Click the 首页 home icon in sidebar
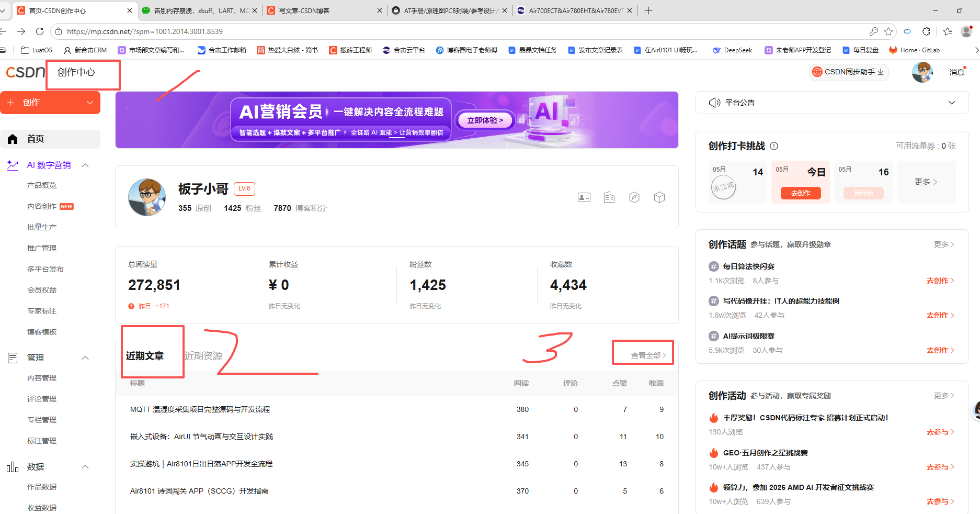Image resolution: width=980 pixels, height=514 pixels. coord(13,139)
